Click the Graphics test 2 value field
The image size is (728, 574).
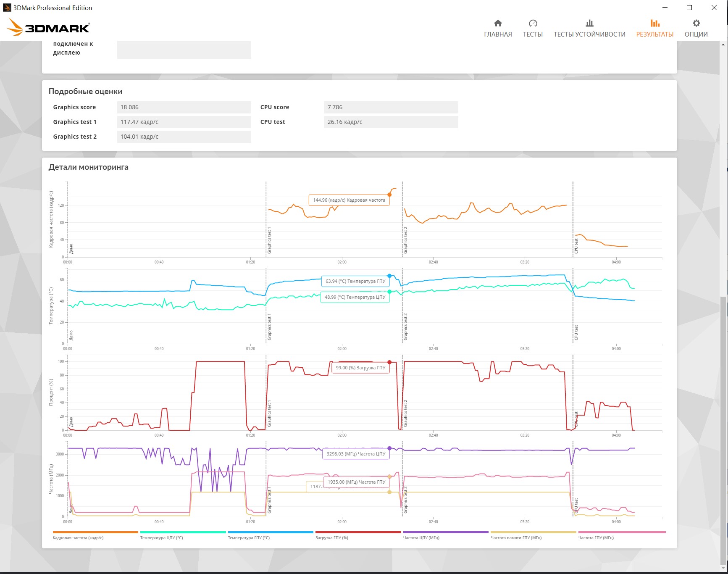point(184,137)
